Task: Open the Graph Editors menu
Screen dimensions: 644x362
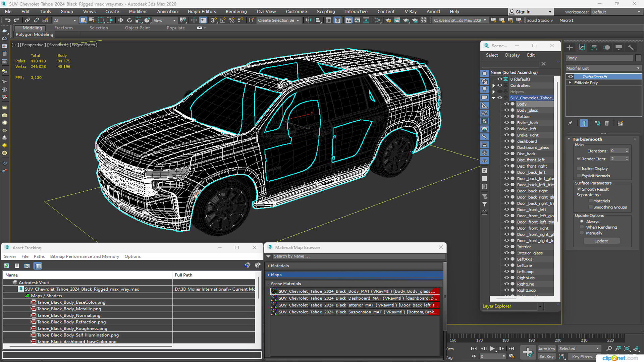Action: click(x=202, y=12)
